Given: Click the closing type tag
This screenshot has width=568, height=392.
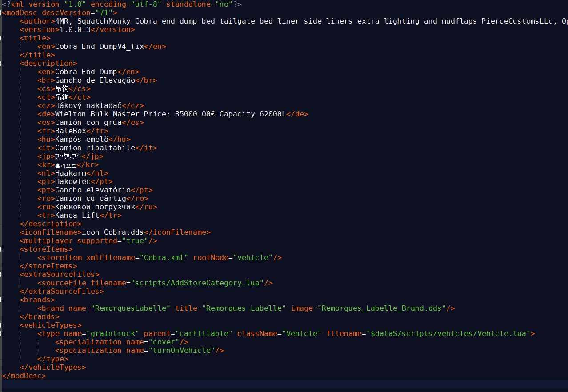Looking at the screenshot, I should coord(53,359).
